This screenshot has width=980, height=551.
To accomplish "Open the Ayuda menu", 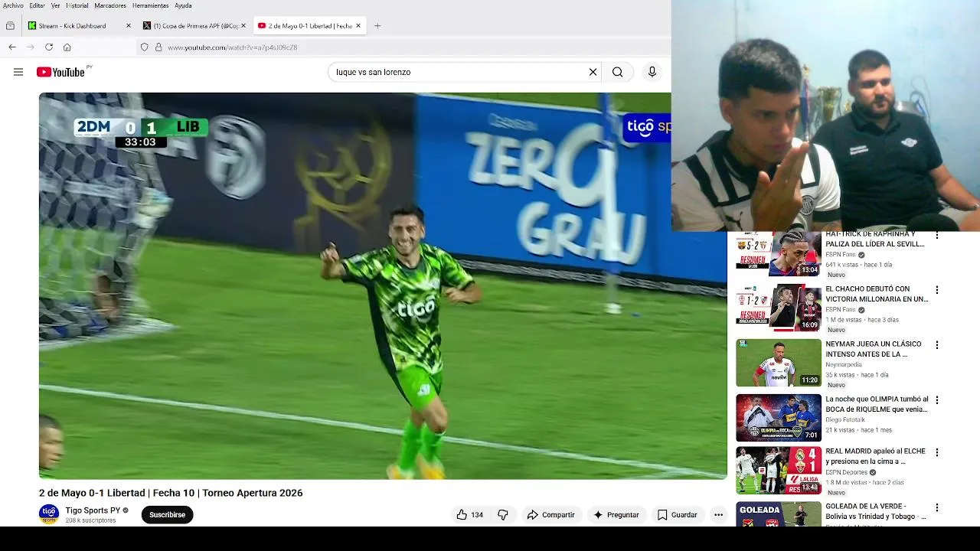I will pos(183,5).
